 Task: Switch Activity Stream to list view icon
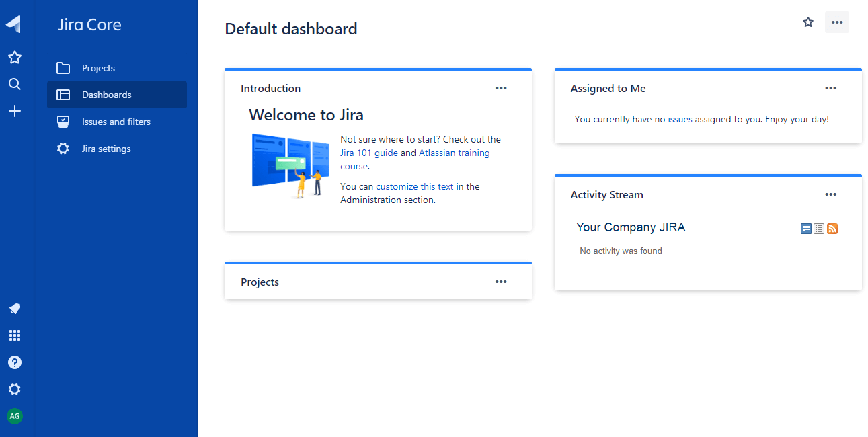[x=818, y=229]
